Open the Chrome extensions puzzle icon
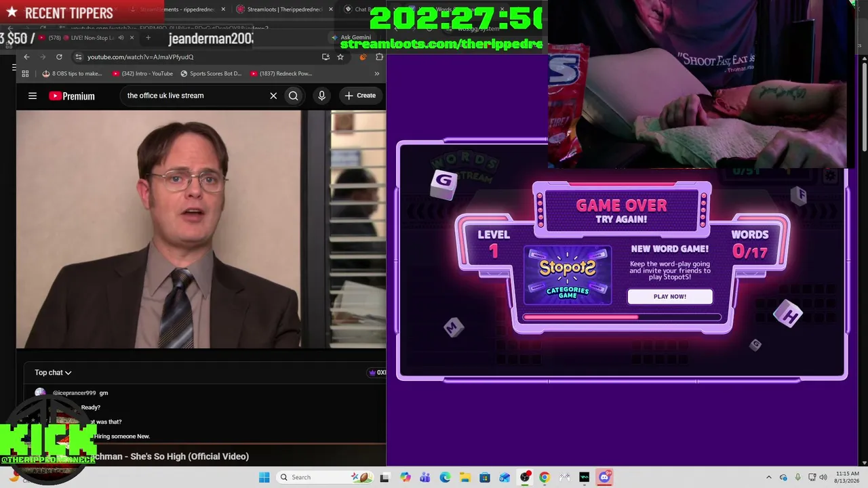868x488 pixels. click(x=379, y=57)
